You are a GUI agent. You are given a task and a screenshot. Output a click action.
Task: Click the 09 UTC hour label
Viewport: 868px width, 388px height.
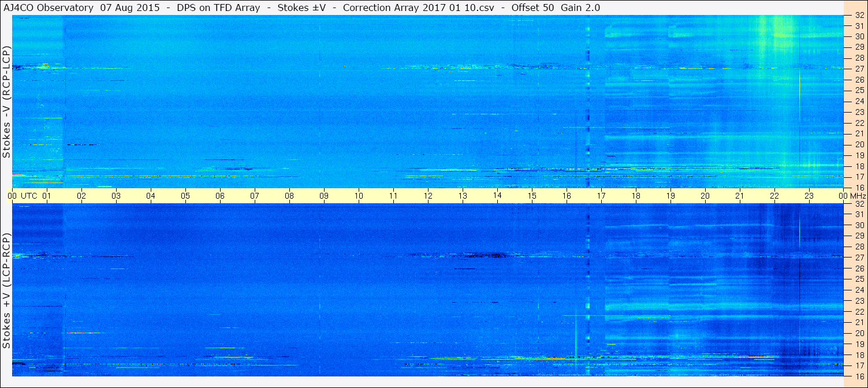[x=324, y=196]
